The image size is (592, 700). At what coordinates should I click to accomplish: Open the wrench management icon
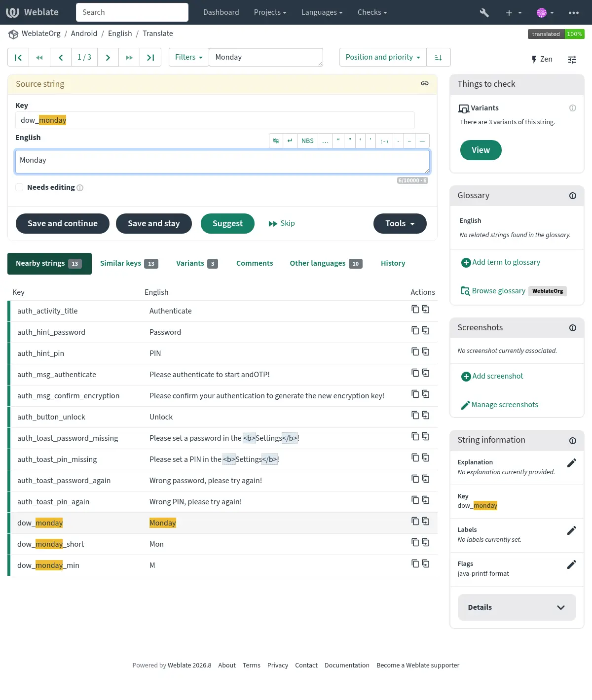pos(484,13)
